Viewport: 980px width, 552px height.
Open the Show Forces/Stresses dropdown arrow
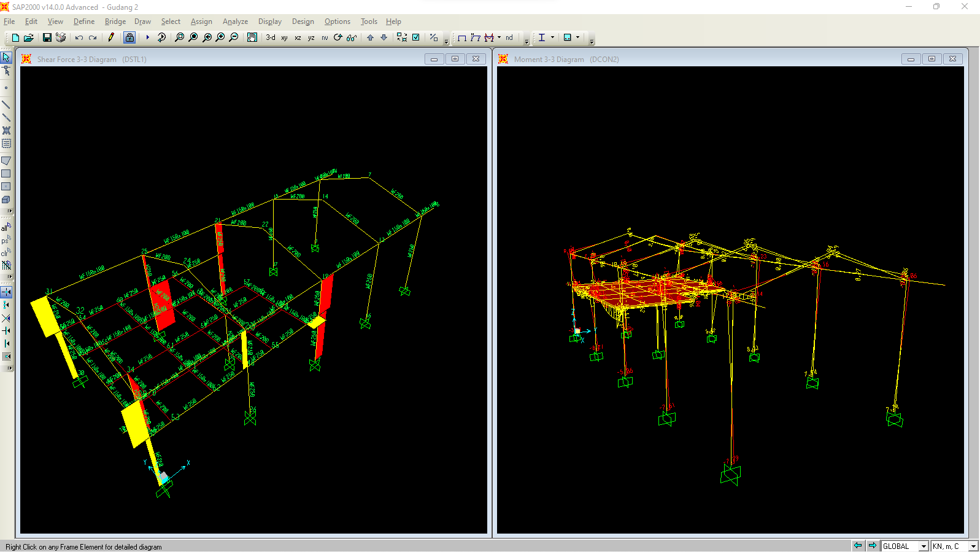499,37
